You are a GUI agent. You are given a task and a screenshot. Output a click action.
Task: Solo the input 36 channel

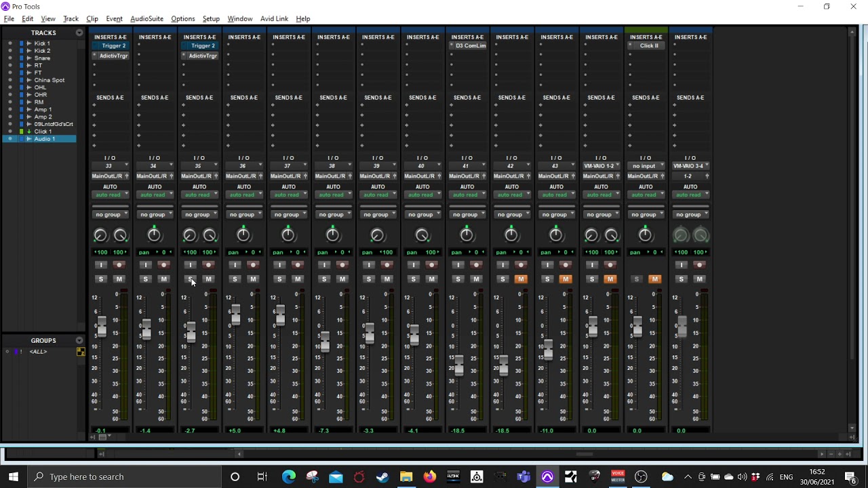point(235,279)
